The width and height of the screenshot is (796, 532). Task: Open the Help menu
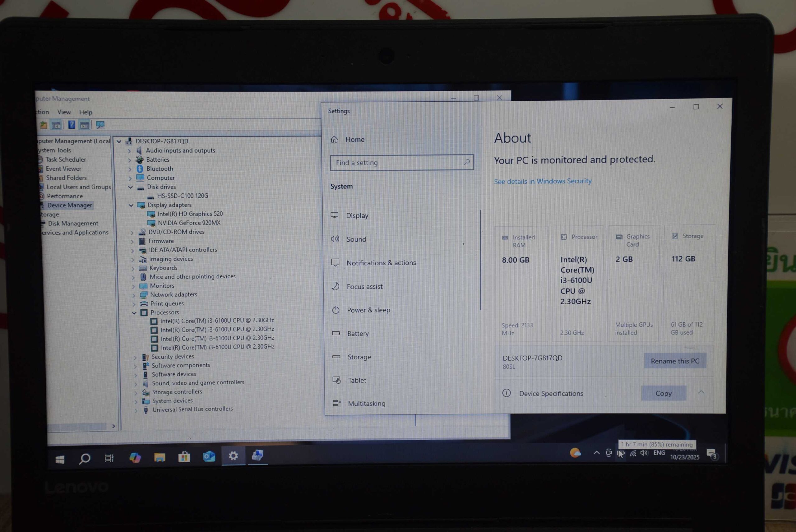point(86,112)
